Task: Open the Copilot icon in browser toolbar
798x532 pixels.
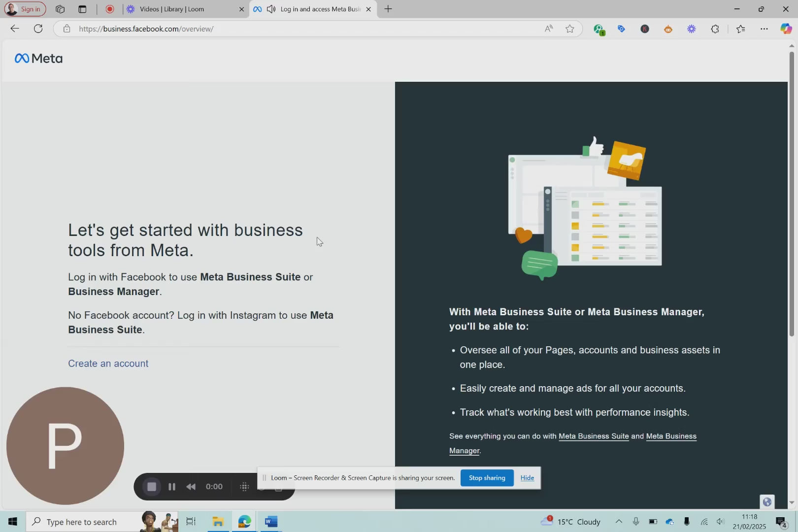Action: tap(786, 29)
